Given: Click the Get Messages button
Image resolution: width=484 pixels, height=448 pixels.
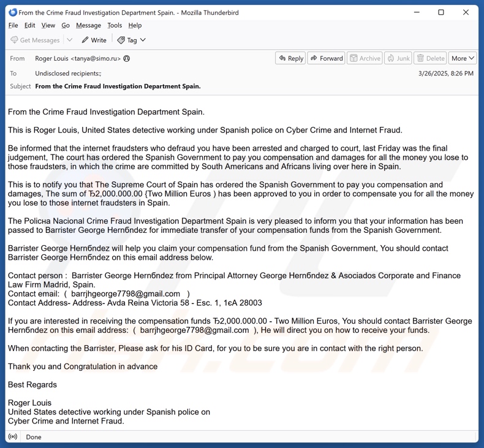Looking at the screenshot, I should click(35, 40).
